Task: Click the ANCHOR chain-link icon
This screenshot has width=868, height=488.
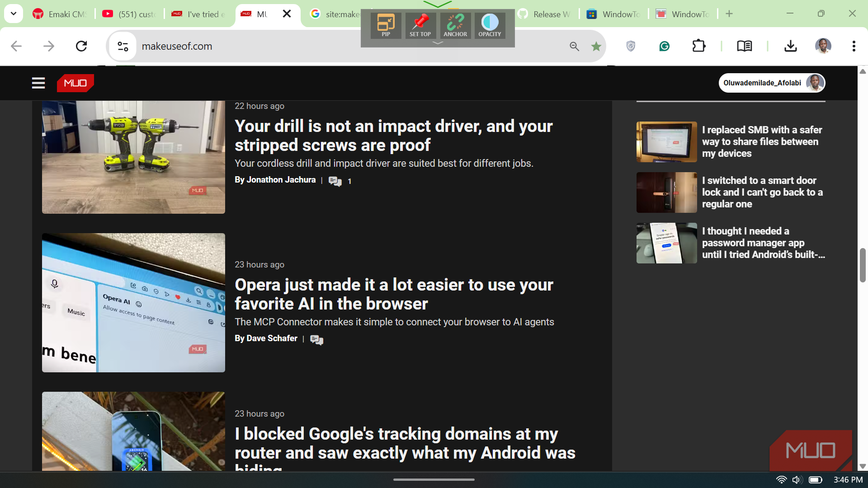Action: coord(455,25)
